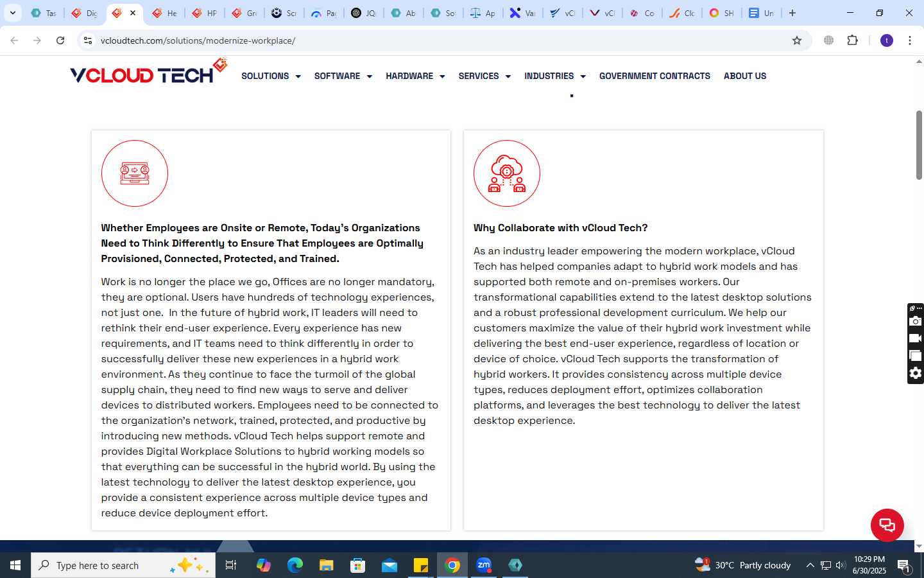Viewport: 924px width, 578px height.
Task: Click the cloud collaboration circle icon
Action: pos(507,173)
